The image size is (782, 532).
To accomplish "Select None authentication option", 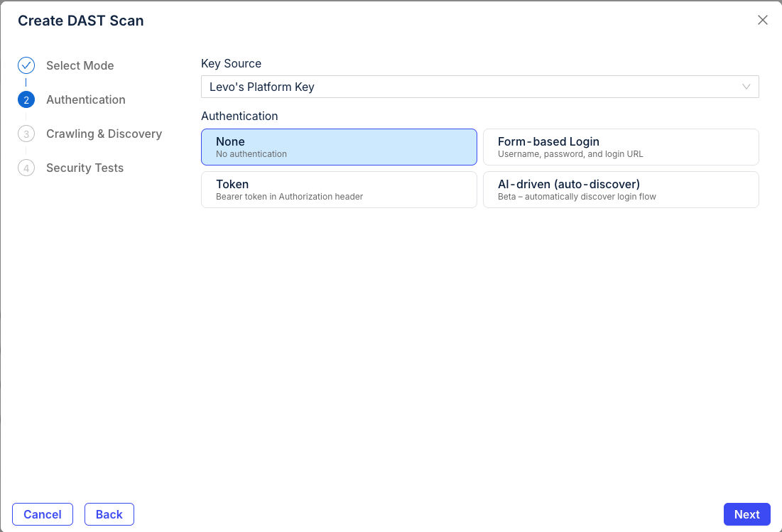I will pos(339,147).
